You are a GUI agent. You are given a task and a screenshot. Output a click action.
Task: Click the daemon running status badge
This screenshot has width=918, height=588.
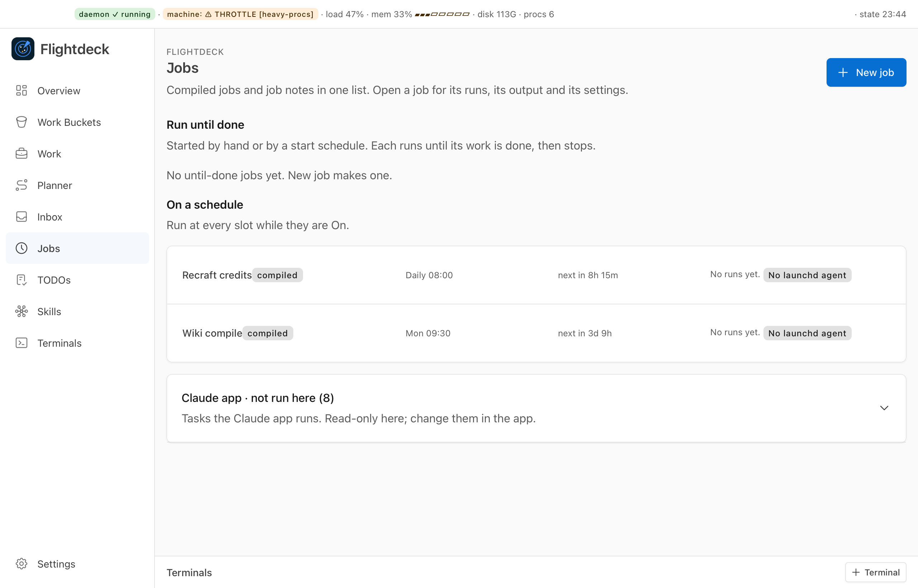114,14
